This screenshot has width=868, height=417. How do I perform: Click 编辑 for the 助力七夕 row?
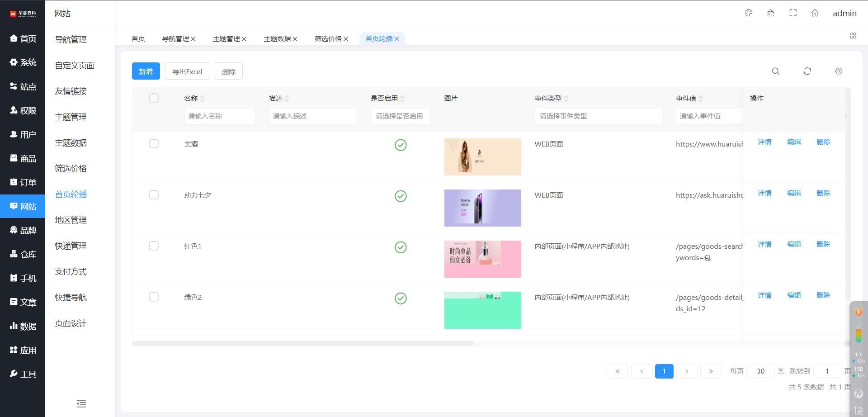793,193
